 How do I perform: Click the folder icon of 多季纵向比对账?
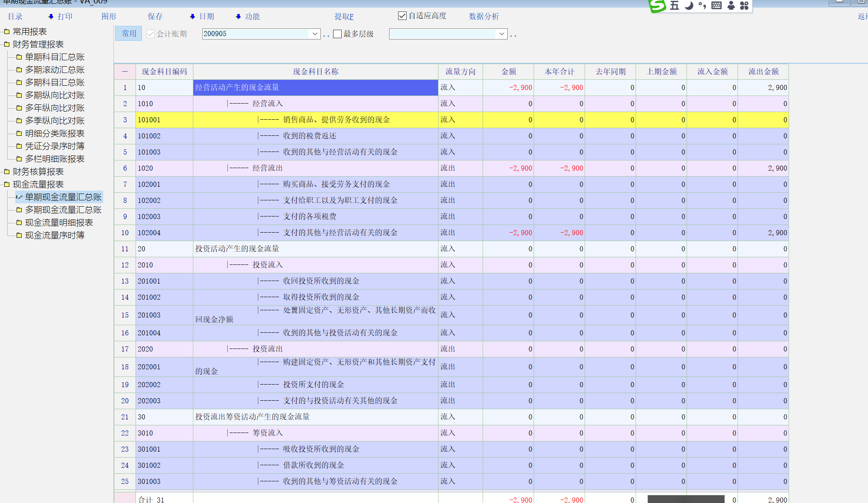[x=19, y=121]
